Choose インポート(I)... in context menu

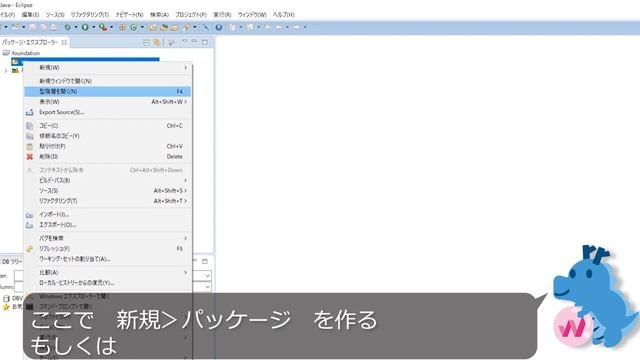(108, 215)
